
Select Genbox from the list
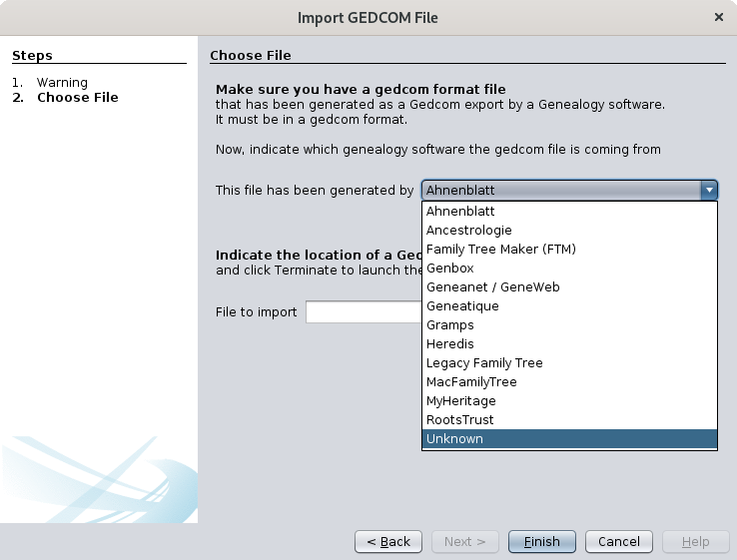tap(569, 269)
